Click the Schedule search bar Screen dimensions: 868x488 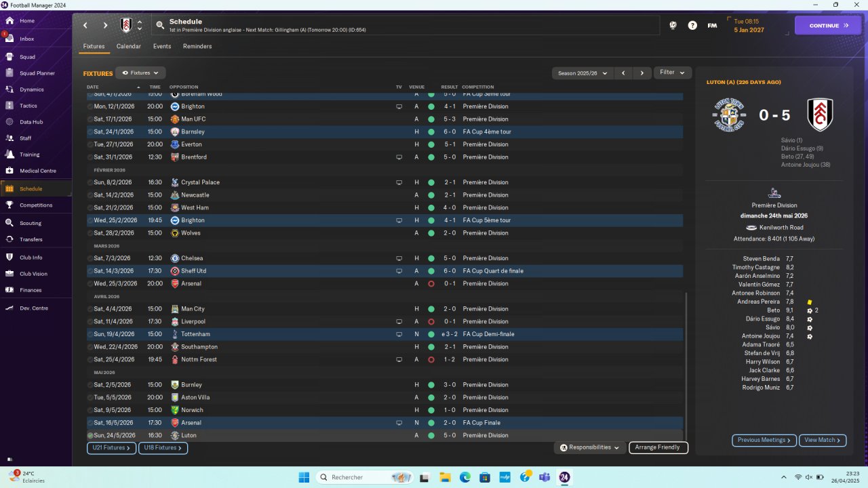405,26
